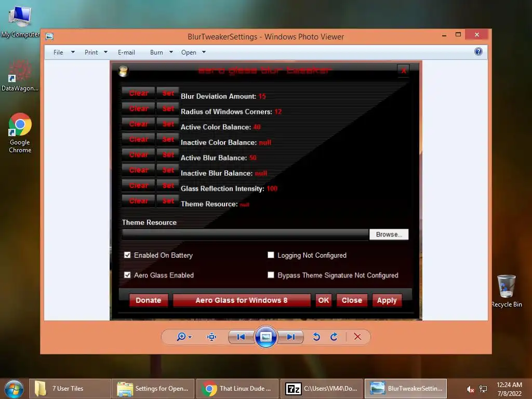Viewport: 532px width, 399px height.
Task: Click the Theme Resource path field
Action: [245, 234]
